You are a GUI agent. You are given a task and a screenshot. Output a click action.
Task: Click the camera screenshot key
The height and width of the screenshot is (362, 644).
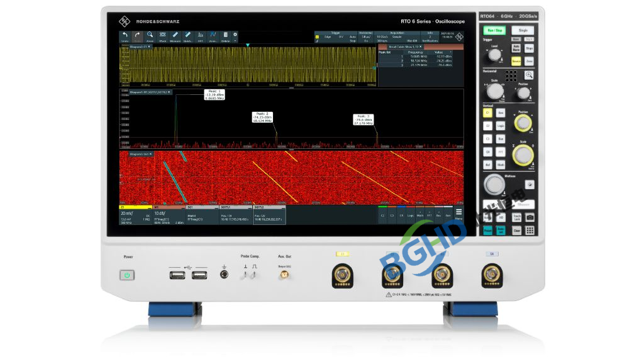tap(530, 217)
